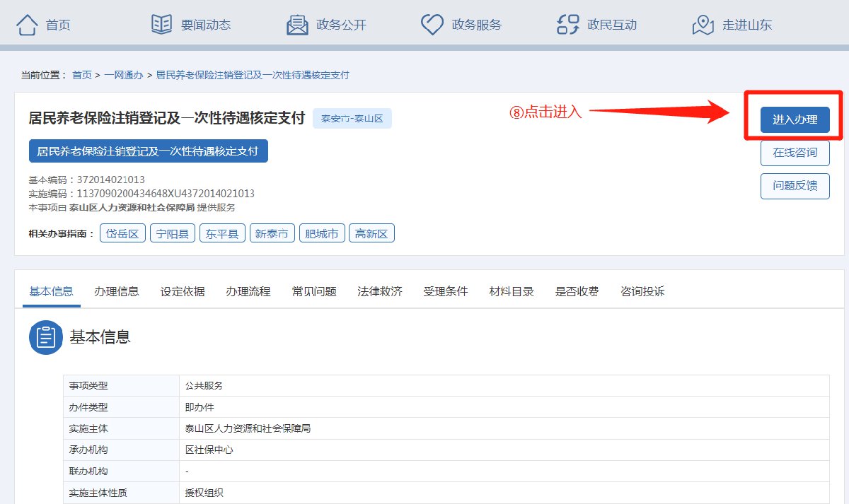Switch to the 办理流程 tab
The height and width of the screenshot is (504, 849).
click(248, 291)
